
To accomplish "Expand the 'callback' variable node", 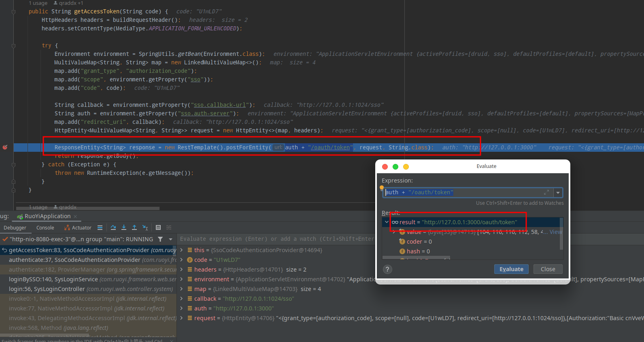I will (182, 299).
